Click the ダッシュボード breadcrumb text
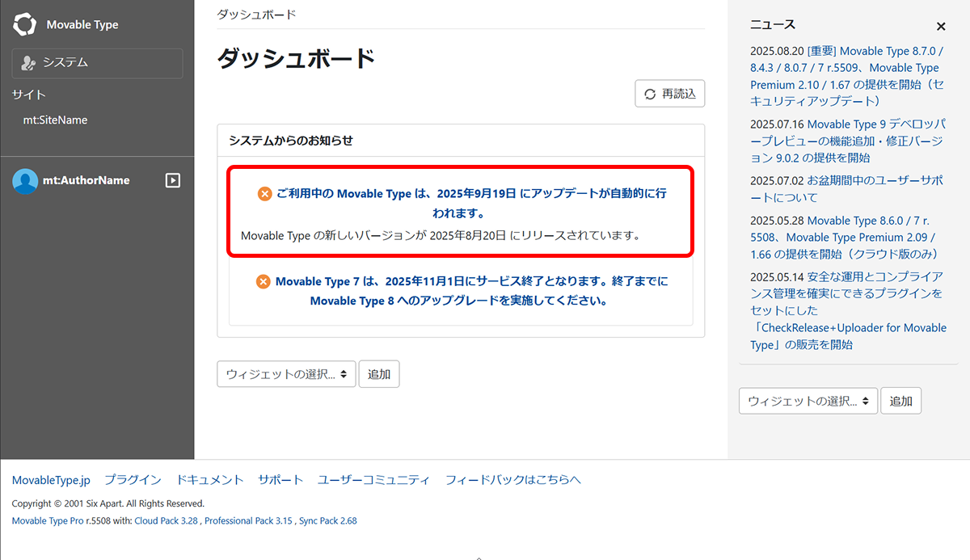This screenshot has height=560, width=970. [256, 15]
